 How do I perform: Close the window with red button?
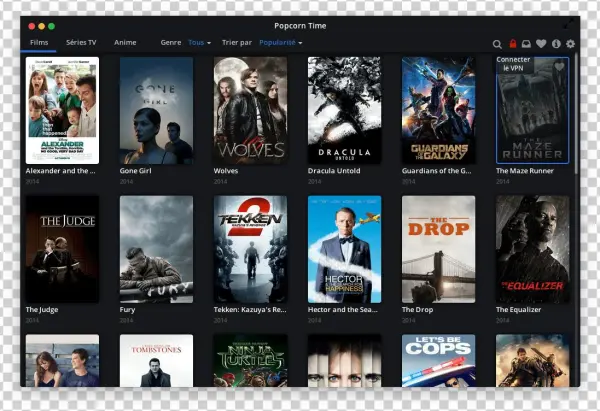pos(32,26)
